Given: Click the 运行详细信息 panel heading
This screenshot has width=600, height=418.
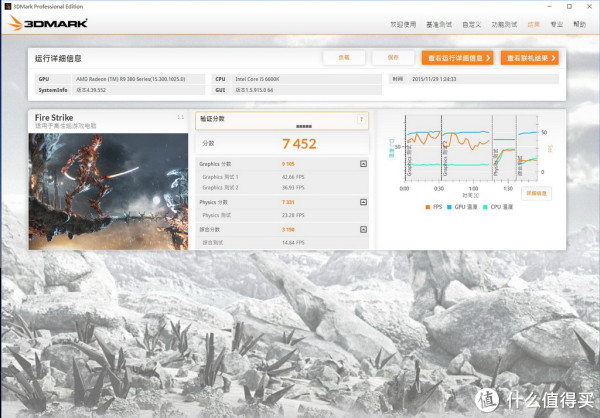Looking at the screenshot, I should 58,59.
